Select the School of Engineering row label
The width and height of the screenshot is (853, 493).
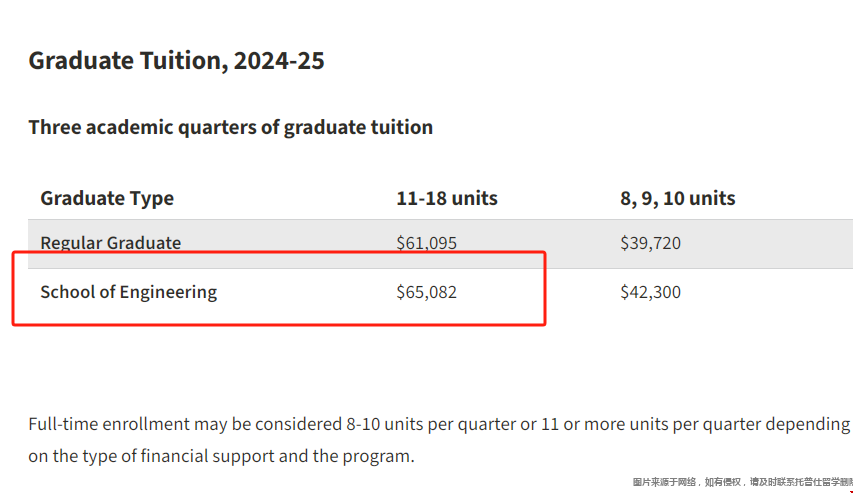tap(128, 292)
